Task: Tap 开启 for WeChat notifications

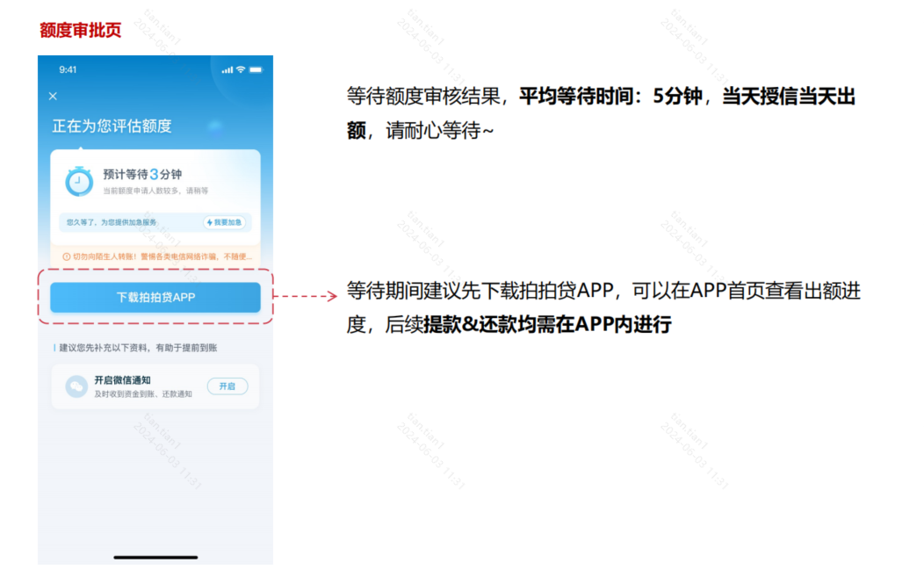Action: pos(227,386)
